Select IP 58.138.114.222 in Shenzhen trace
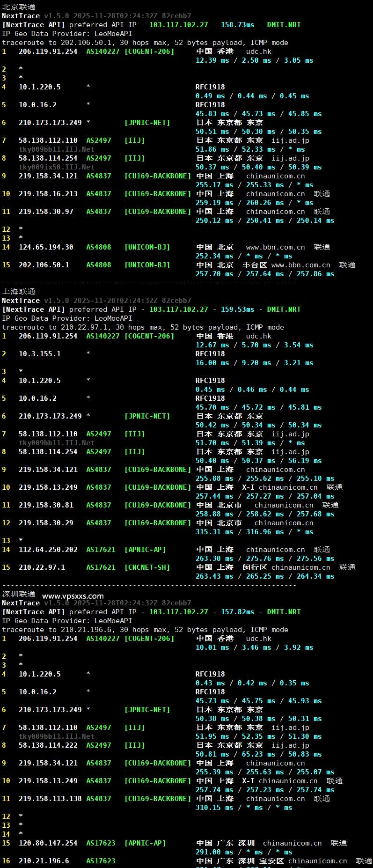This screenshot has height=868, width=373. point(48,745)
